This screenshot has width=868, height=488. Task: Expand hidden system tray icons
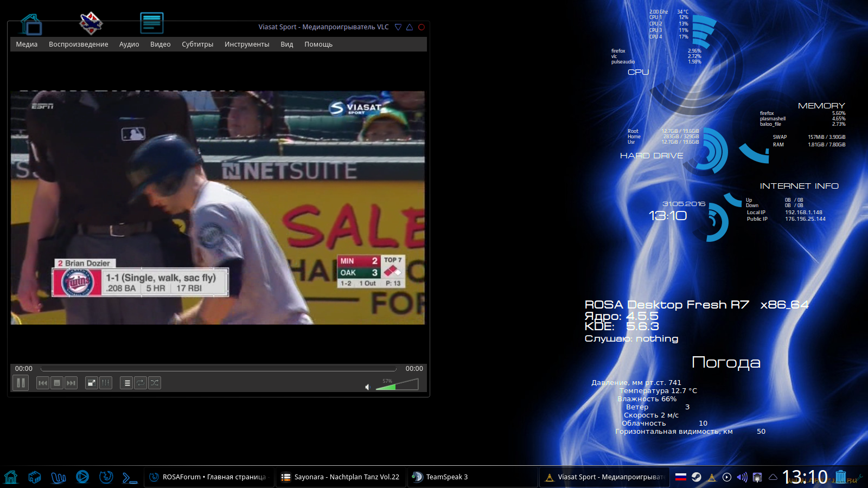(773, 477)
